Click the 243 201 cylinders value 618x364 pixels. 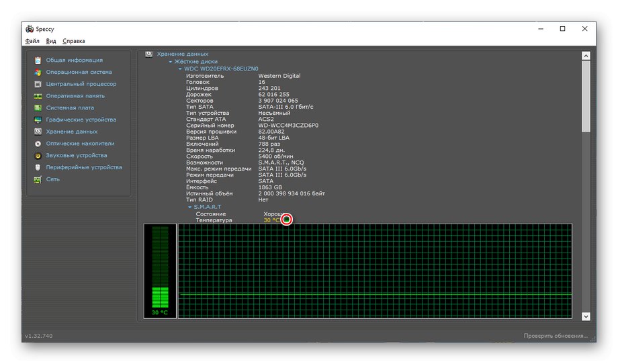(269, 88)
